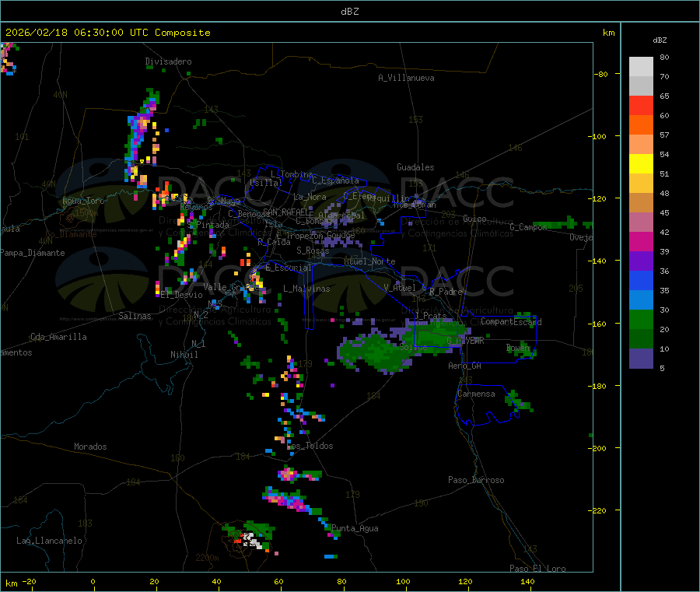
Task: Click the magenta 39-42 dBZ legend swatch
Action: click(x=641, y=241)
